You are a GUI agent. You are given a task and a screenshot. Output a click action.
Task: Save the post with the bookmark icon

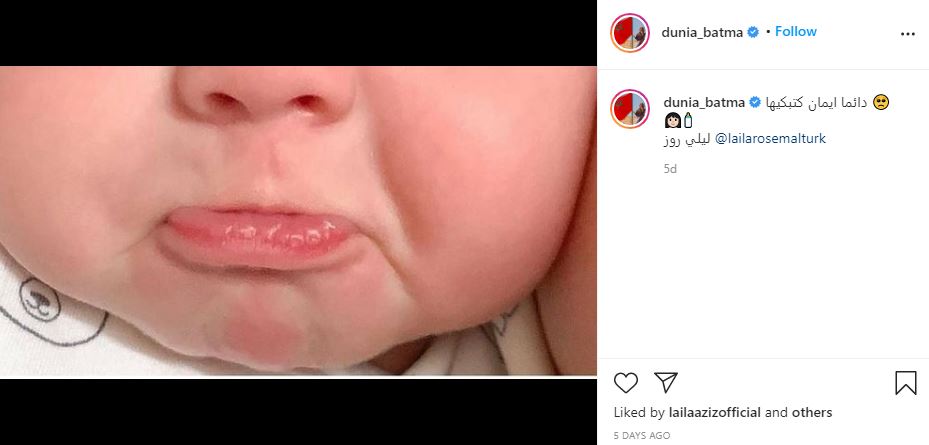click(x=905, y=382)
